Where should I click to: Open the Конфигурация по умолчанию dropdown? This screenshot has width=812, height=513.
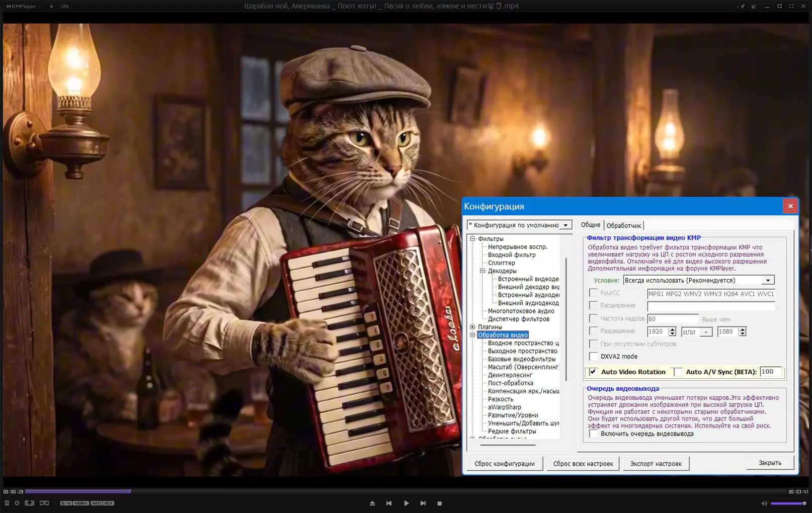click(x=520, y=225)
